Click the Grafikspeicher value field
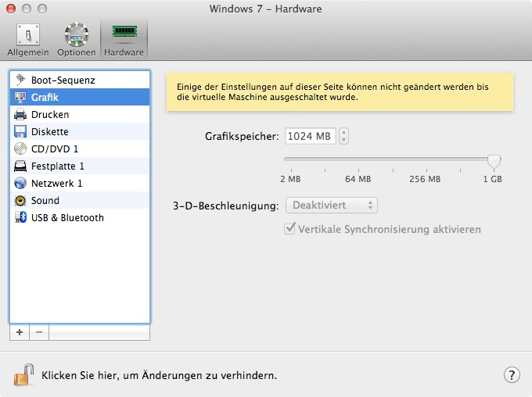Viewport: 532px width, 397px height. [310, 136]
